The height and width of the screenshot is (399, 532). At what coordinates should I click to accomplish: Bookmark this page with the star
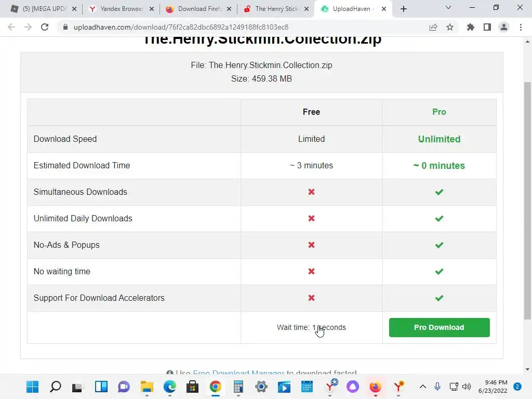(x=450, y=27)
